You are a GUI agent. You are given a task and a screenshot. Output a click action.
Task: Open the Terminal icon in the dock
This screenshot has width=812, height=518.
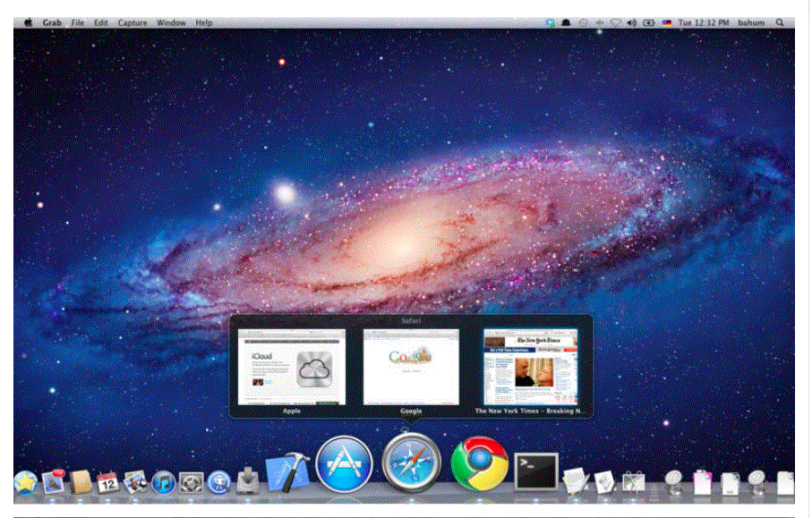[536, 471]
